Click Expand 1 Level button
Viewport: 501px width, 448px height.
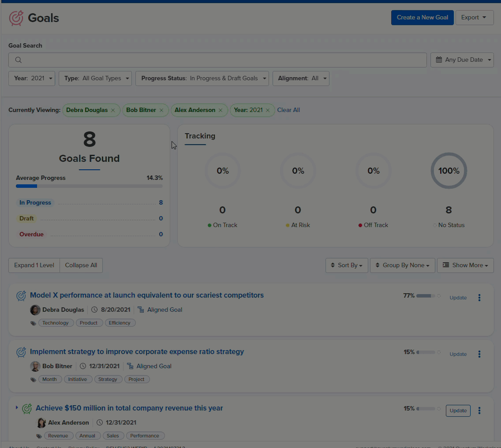[x=34, y=265]
